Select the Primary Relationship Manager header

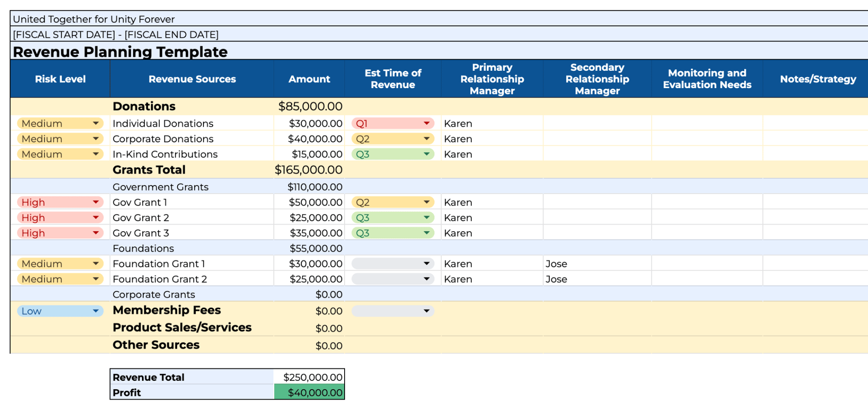tap(492, 79)
